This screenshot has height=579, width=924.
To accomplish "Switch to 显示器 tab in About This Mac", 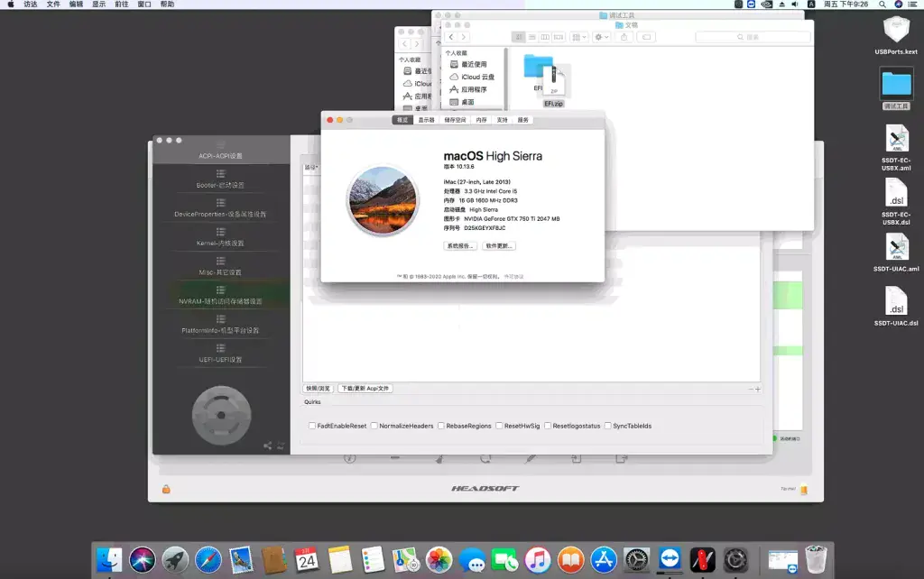I will [x=426, y=120].
